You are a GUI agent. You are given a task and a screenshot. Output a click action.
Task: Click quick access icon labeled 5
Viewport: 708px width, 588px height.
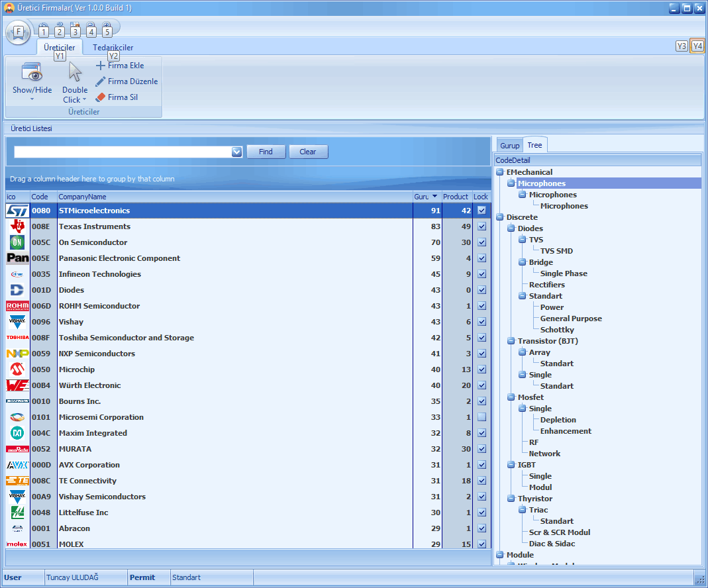click(107, 30)
